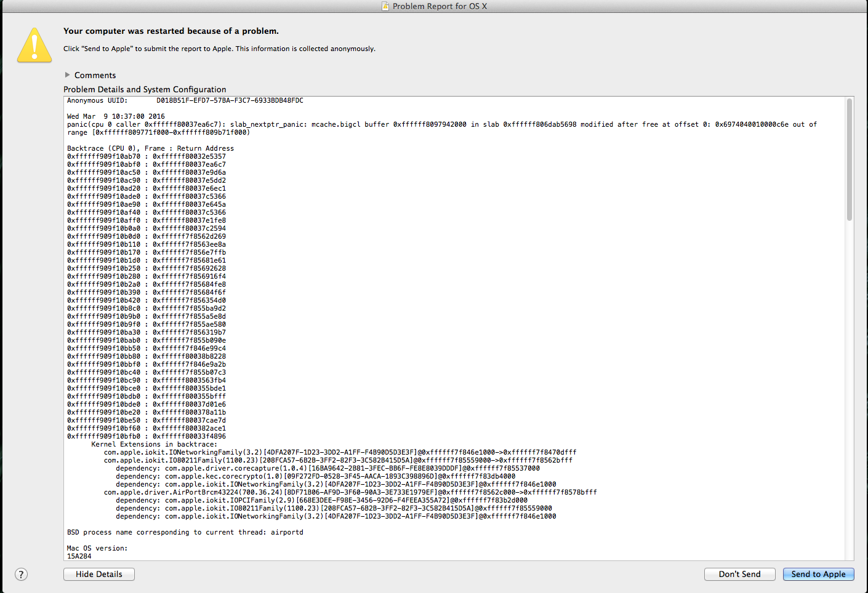Click the backtrace row starting 0xffffff909f10ab70
This screenshot has height=593, width=868.
click(x=147, y=156)
